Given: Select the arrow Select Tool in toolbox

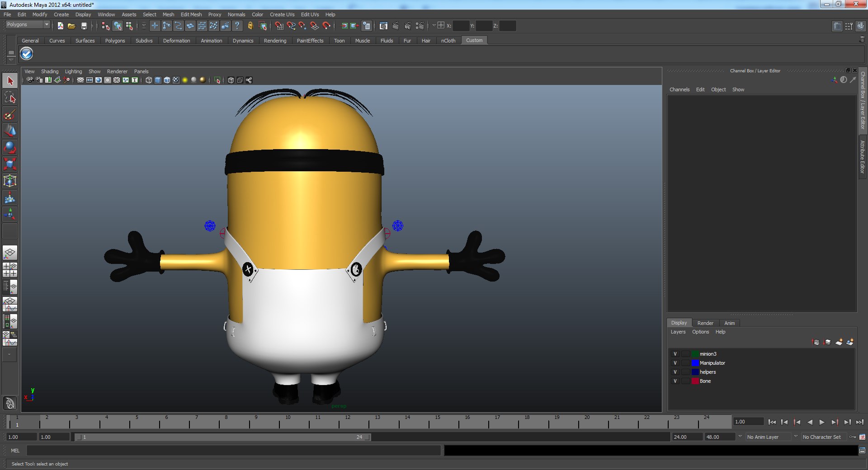Looking at the screenshot, I should pyautogui.click(x=10, y=81).
